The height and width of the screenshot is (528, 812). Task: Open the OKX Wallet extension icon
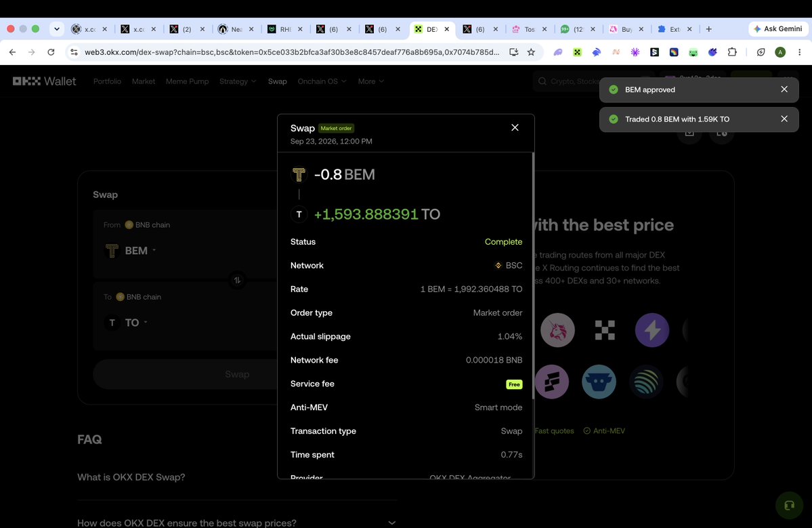[577, 52]
